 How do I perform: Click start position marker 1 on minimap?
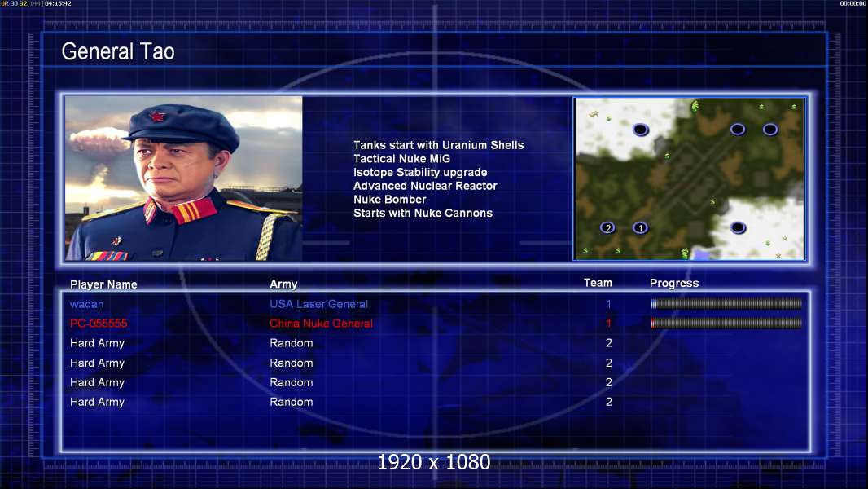(641, 227)
